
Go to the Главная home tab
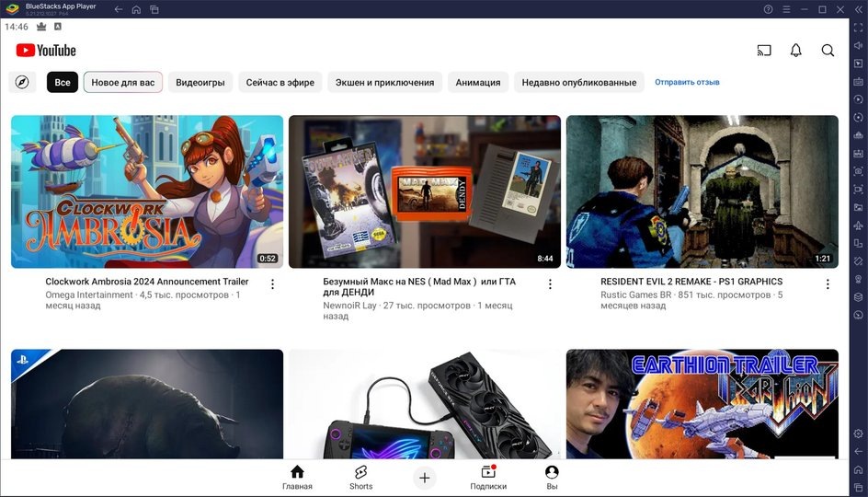pos(297,478)
